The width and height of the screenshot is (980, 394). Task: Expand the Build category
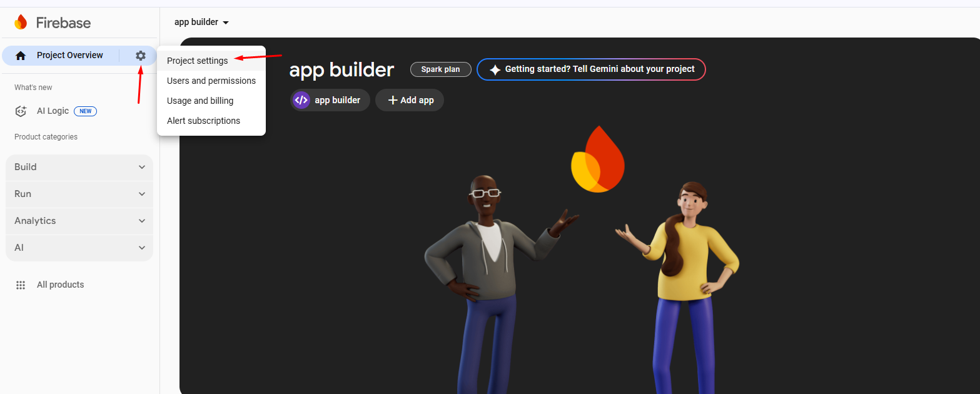click(x=79, y=168)
